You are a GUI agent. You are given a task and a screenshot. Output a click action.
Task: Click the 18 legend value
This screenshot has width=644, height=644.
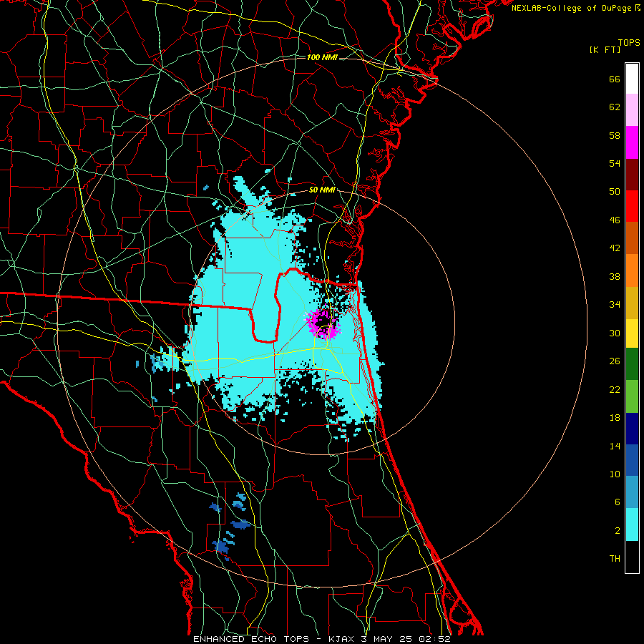tap(615, 418)
